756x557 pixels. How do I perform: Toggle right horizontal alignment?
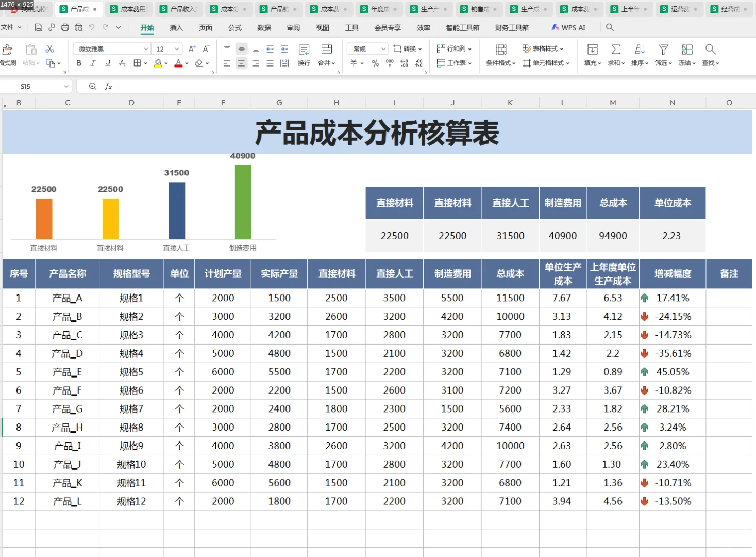coord(256,63)
